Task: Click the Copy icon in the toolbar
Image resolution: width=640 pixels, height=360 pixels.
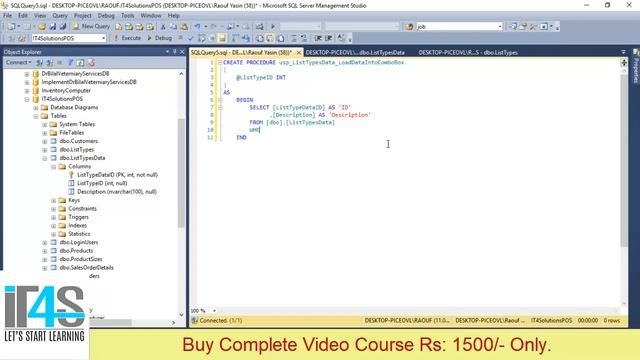Action: [173, 27]
